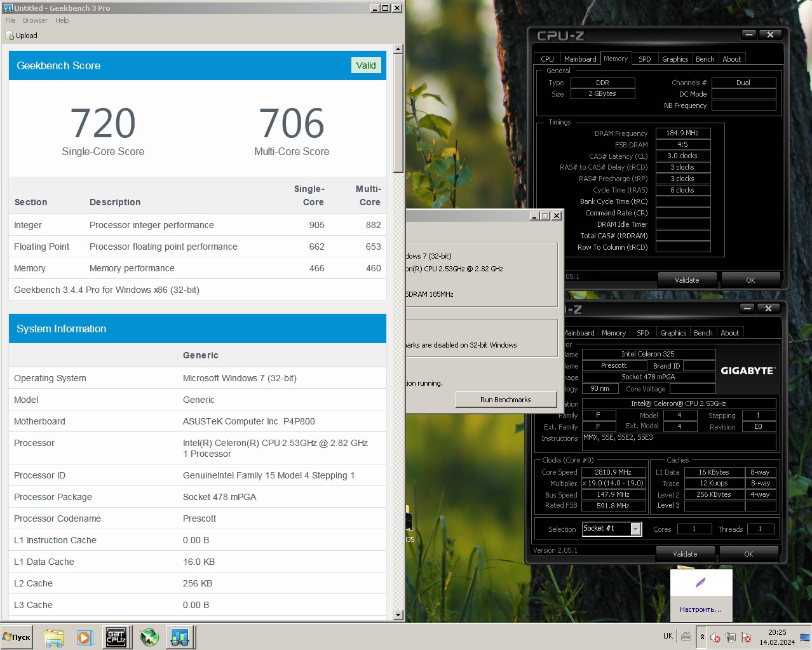Minimize the upper CPU-Z Memory window

(749, 35)
